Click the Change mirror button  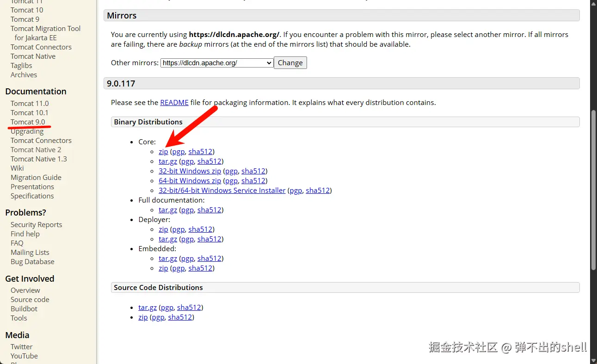(290, 63)
